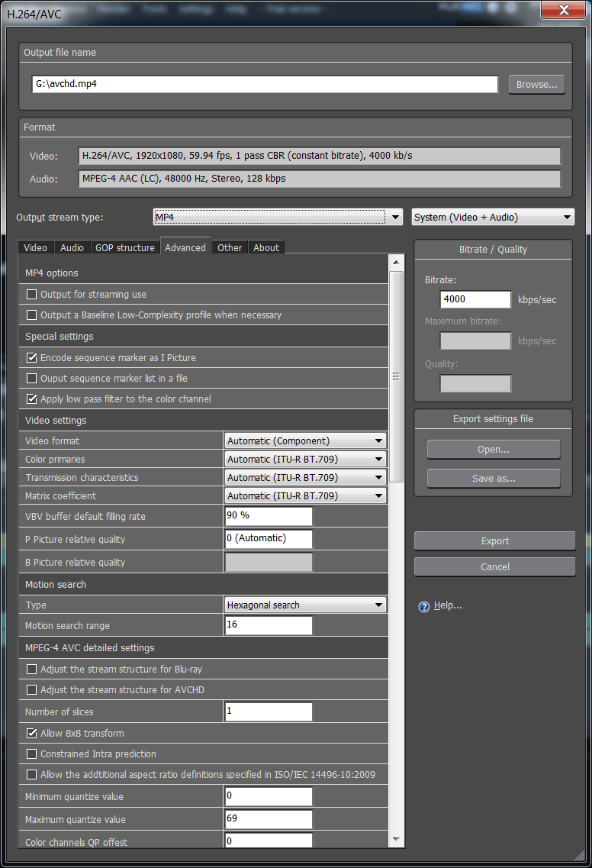Click the Output file name field
Image resolution: width=592 pixels, height=868 pixels.
point(265,84)
